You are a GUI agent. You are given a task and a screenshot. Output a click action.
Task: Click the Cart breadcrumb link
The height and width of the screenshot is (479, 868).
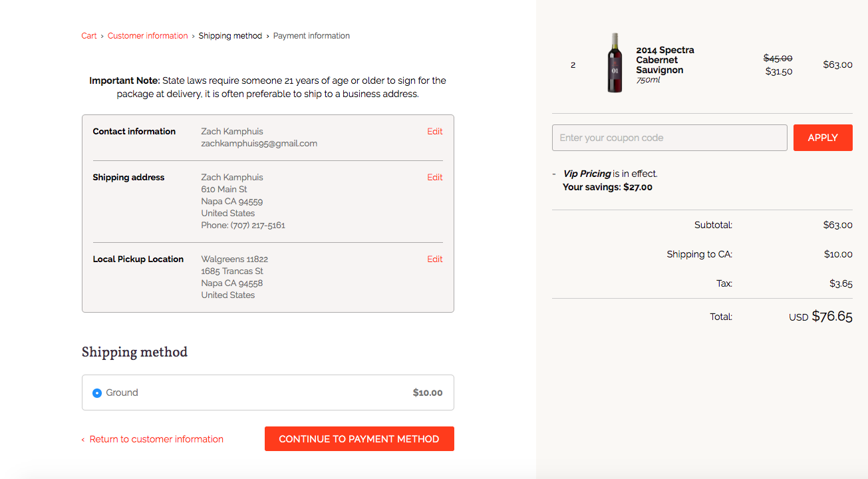89,36
